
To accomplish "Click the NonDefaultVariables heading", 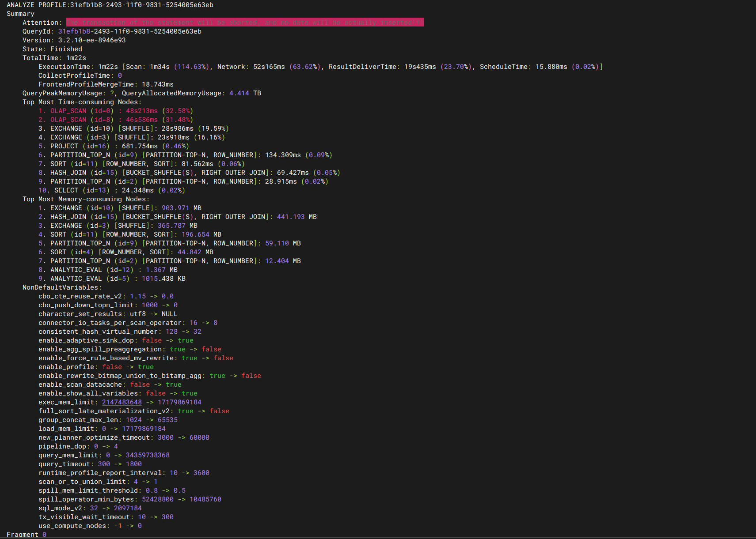I will point(62,287).
